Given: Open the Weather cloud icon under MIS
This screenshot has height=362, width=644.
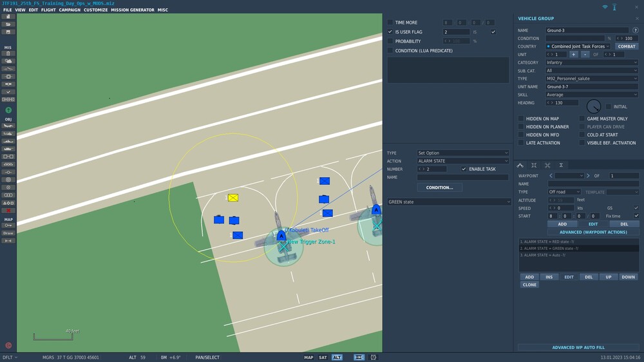Looking at the screenshot, I should [x=8, y=61].
